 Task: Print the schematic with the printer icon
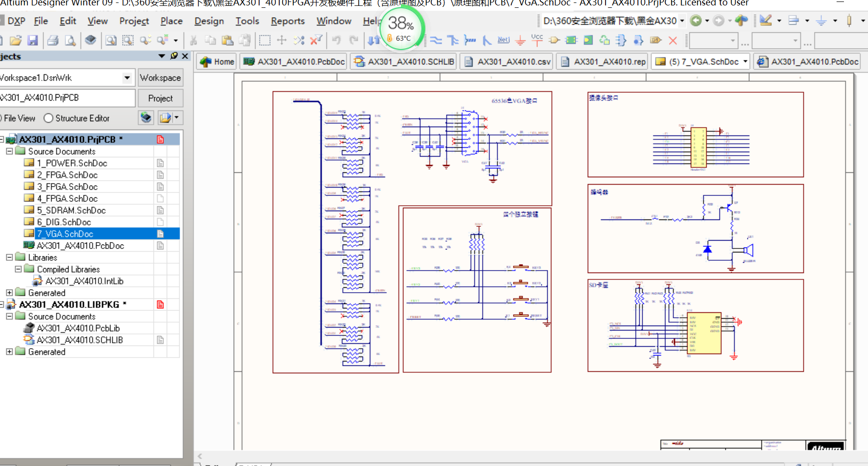pyautogui.click(x=53, y=40)
